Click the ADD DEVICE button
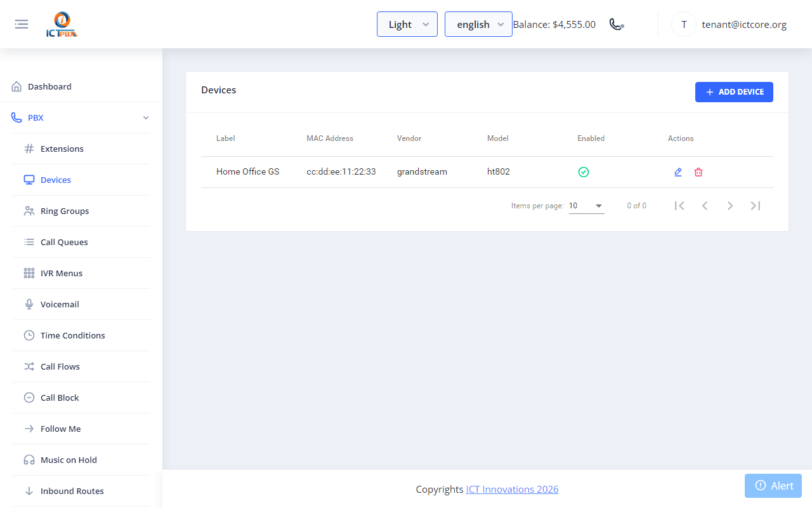Image resolution: width=812 pixels, height=508 pixels. point(734,92)
